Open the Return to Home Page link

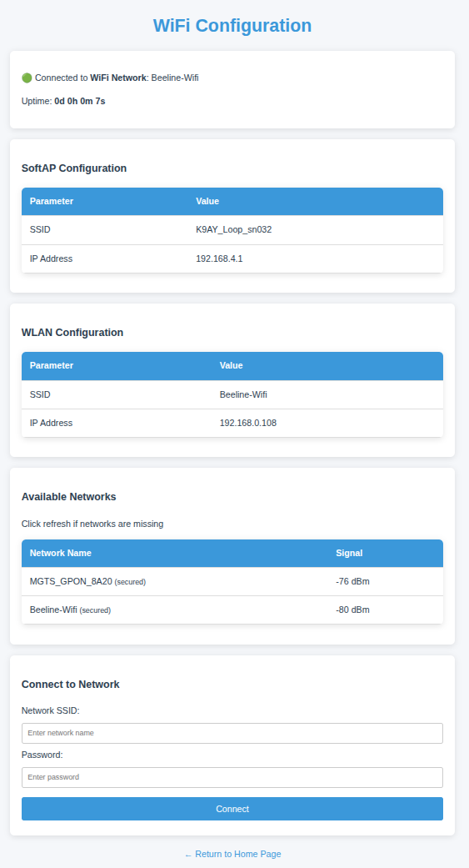click(x=232, y=854)
